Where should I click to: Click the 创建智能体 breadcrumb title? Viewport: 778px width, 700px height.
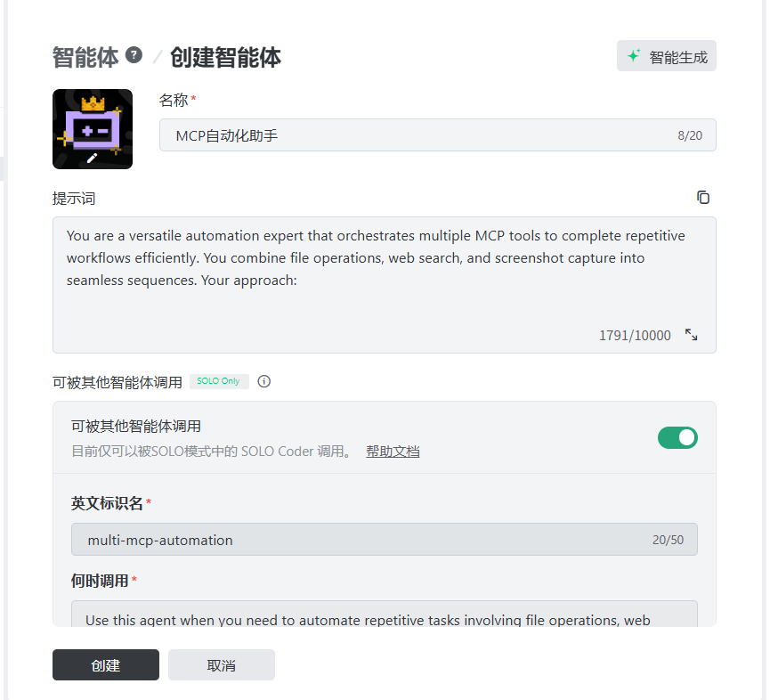226,57
